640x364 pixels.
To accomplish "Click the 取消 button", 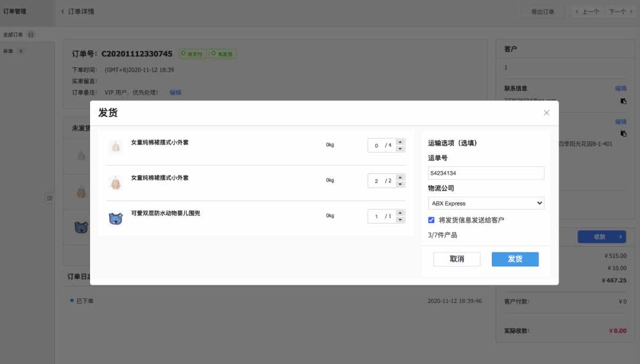I will [x=457, y=259].
